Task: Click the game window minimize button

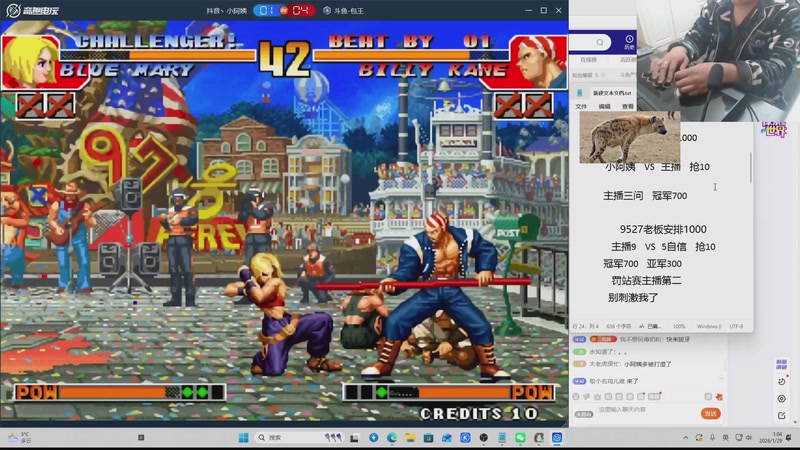Action: 528,10
